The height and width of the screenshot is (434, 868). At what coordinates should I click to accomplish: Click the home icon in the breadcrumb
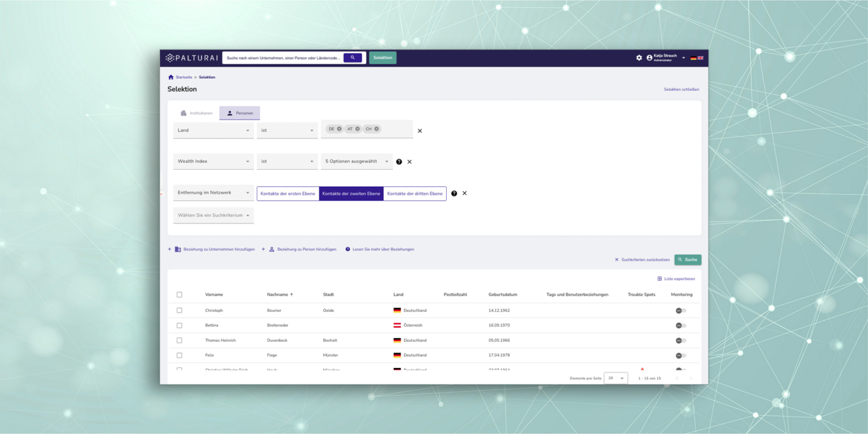tap(170, 78)
